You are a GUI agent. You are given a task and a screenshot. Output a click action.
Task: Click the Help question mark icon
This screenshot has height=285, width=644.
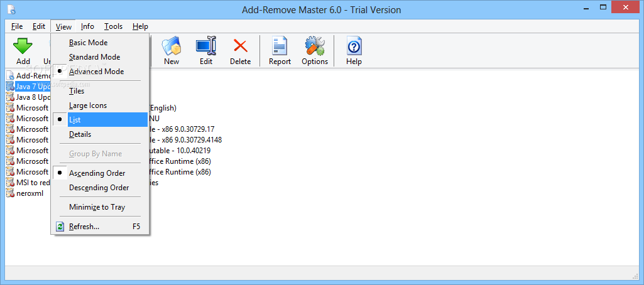pos(354,46)
